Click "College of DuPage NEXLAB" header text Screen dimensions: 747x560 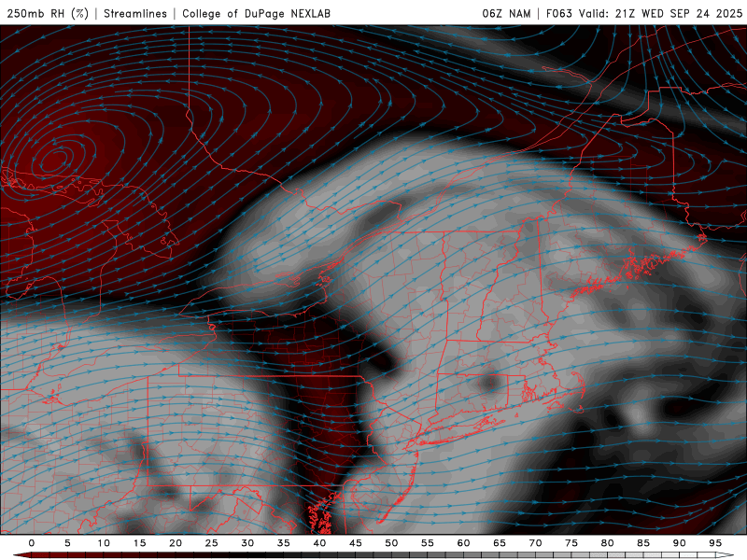tap(256, 13)
